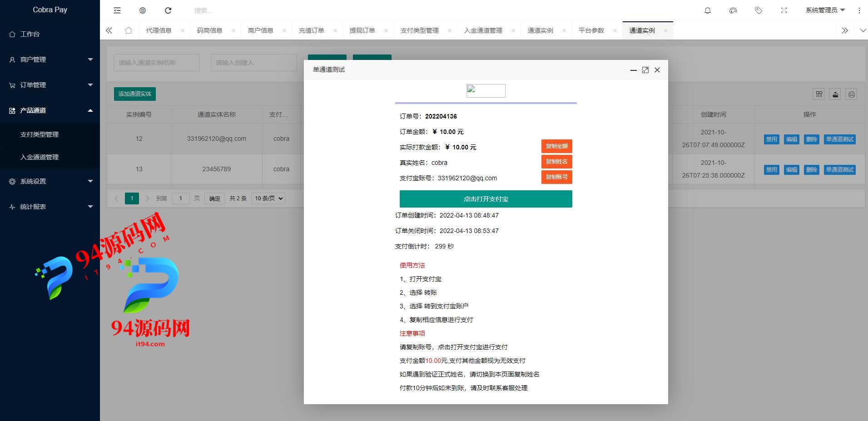This screenshot has height=421, width=868.
Task: Focus the 请输入创建人 field
Action: 254,63
